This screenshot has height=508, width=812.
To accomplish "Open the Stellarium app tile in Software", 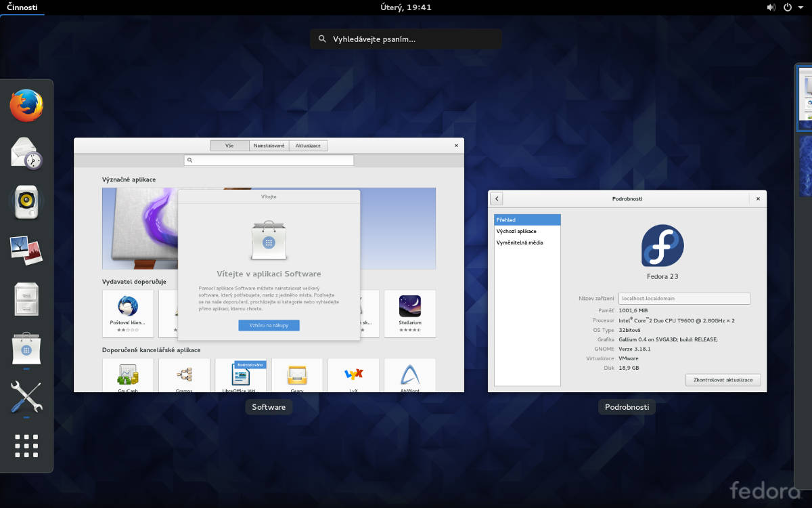I will coord(410,314).
